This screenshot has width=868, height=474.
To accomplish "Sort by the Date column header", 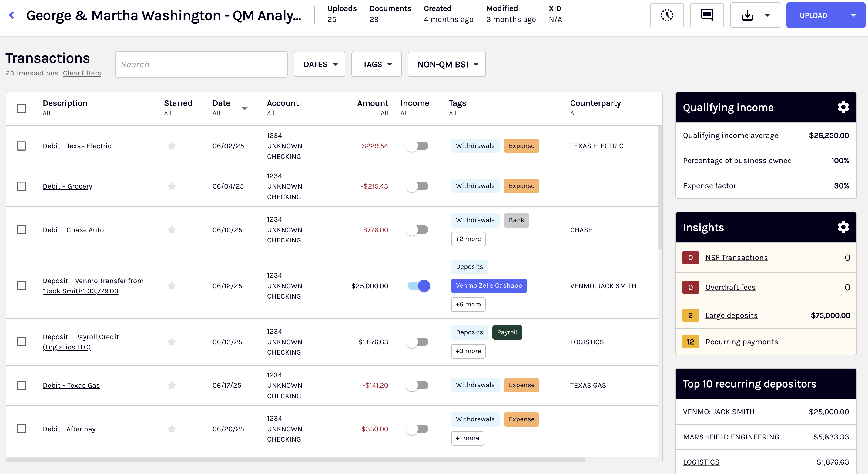I will pos(221,103).
